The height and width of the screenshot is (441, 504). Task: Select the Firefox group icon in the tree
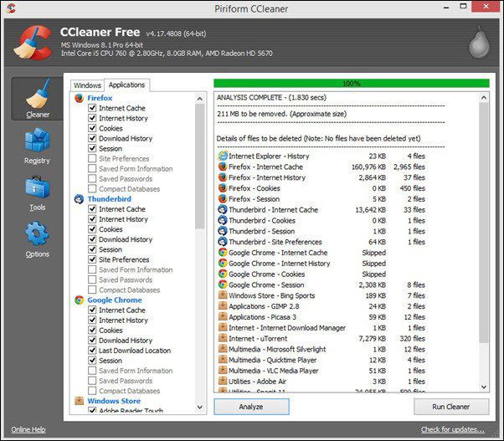point(79,98)
